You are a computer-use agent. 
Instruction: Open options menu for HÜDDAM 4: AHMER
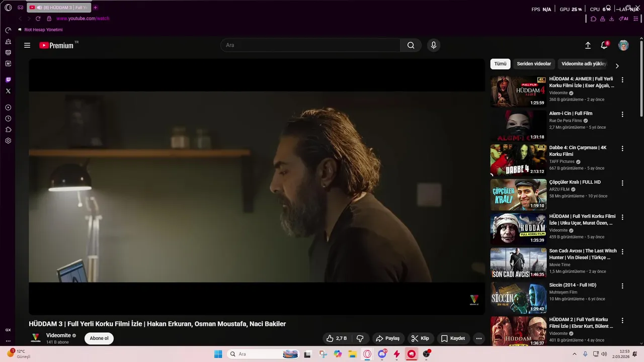(622, 80)
